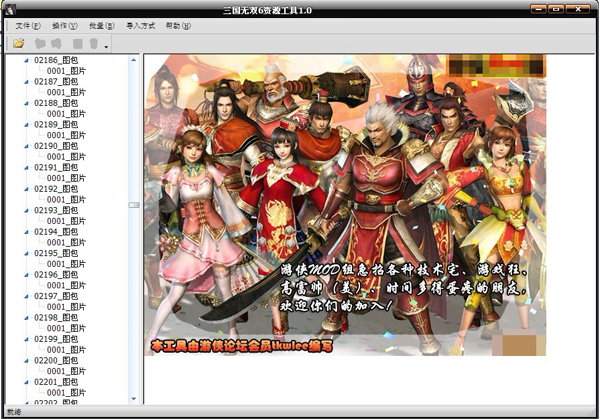Select the 02200_图包 label in the tree
The height and width of the screenshot is (419, 600).
tap(56, 360)
